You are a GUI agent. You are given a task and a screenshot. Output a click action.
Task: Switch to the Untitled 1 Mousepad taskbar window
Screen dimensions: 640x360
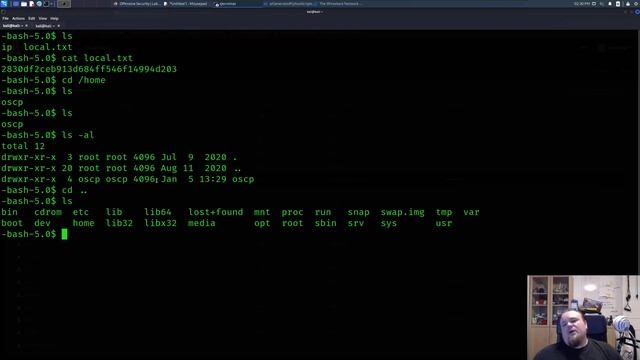[186, 4]
